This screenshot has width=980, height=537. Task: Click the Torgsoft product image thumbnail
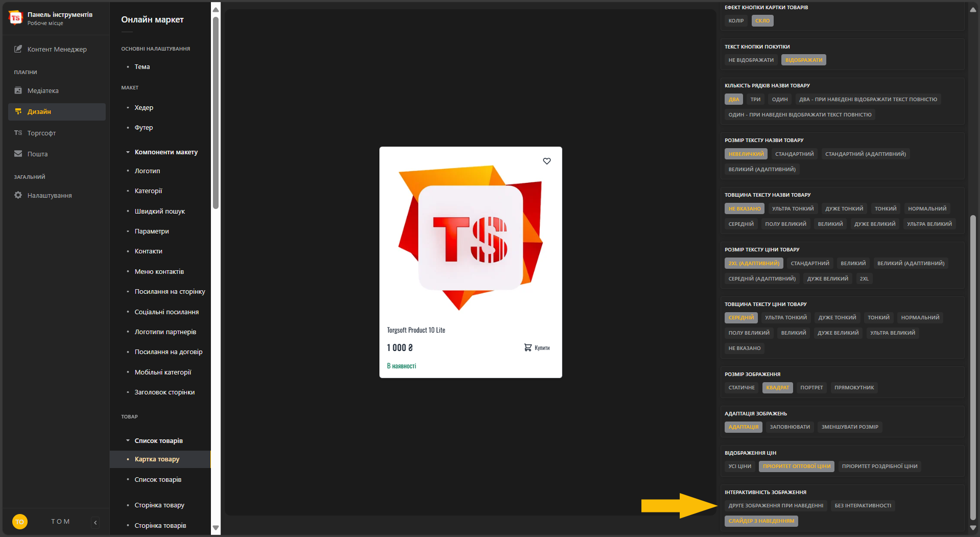[x=470, y=237]
